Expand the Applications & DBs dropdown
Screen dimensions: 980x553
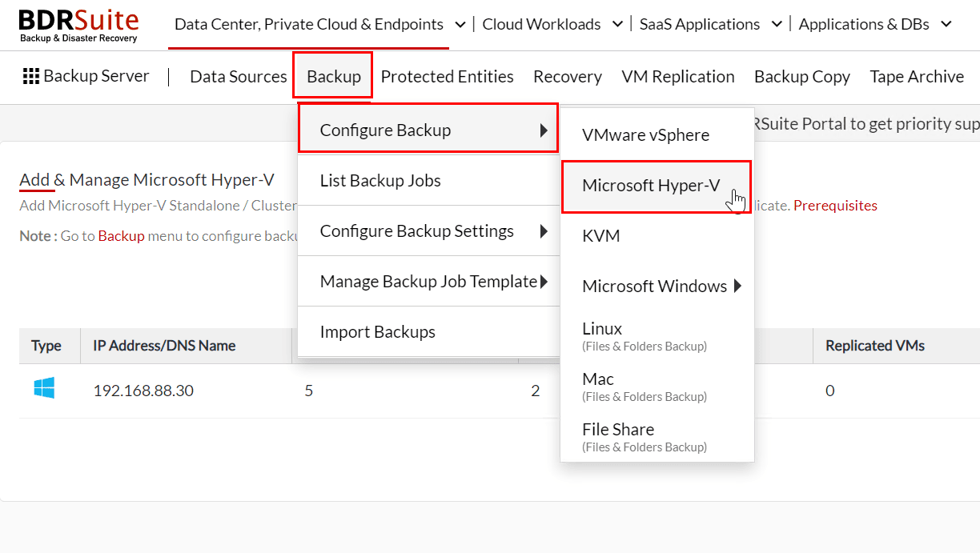[x=946, y=25]
